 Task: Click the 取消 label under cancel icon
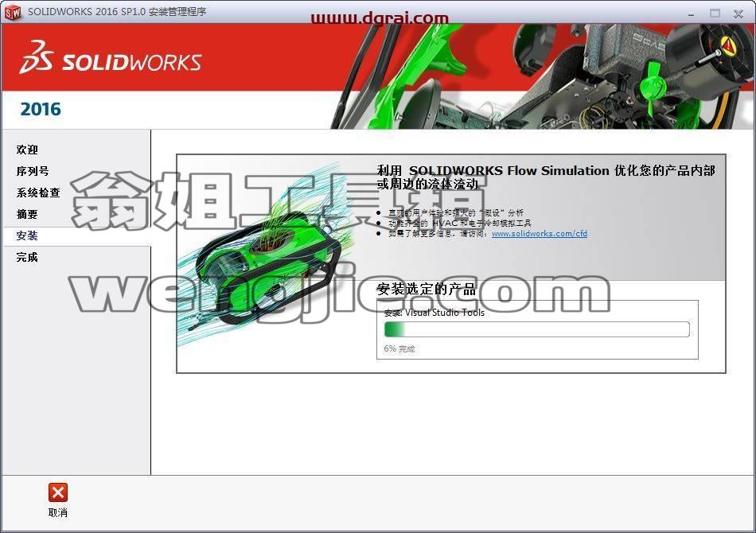click(58, 513)
